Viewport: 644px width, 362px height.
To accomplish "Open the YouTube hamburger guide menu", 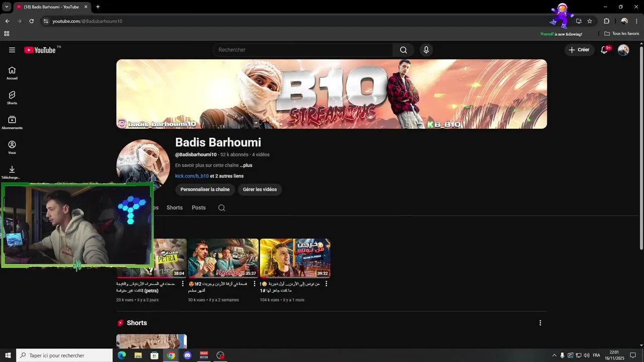I will point(12,50).
